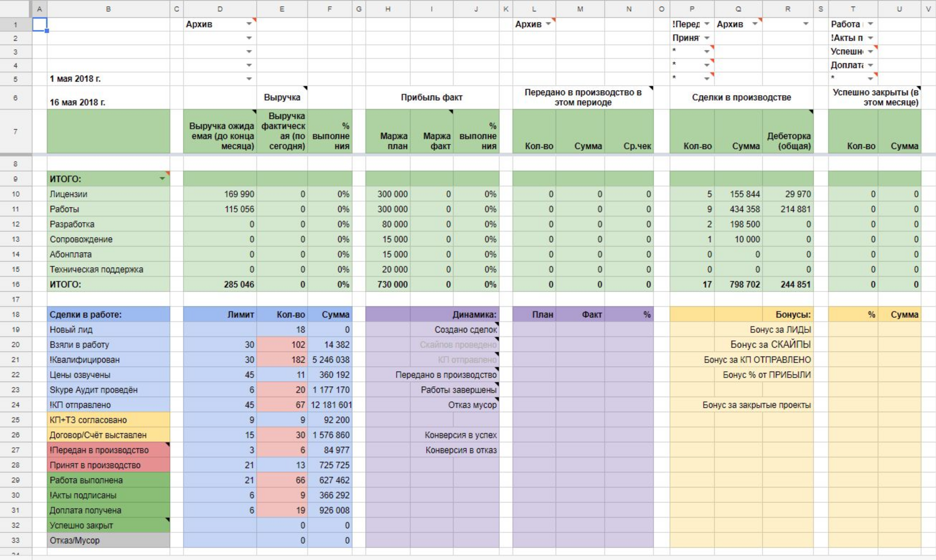The image size is (936, 560).
Task: Select column U header
Action: (899, 9)
